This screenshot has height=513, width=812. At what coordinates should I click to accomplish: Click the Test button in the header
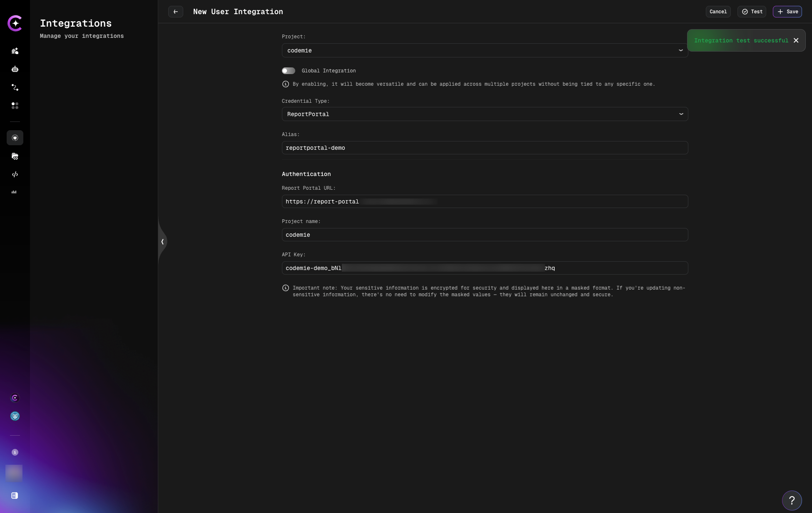tap(752, 12)
